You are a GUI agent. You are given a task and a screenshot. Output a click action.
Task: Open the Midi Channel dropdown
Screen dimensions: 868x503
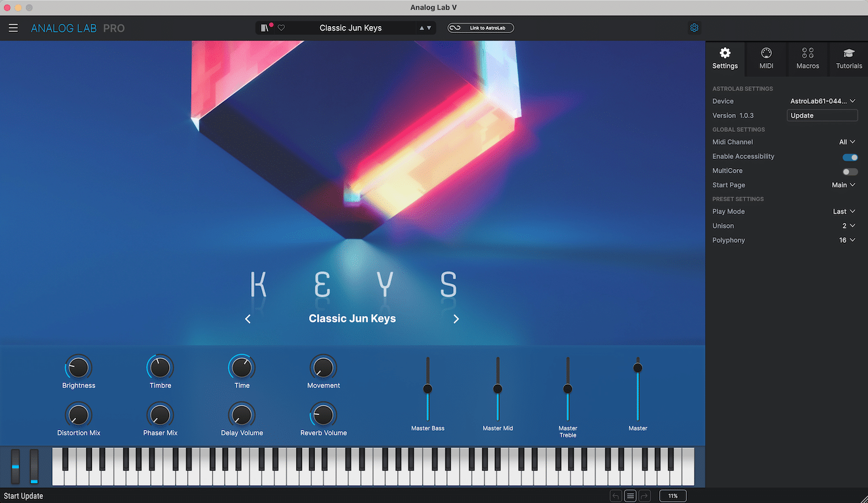(x=847, y=142)
